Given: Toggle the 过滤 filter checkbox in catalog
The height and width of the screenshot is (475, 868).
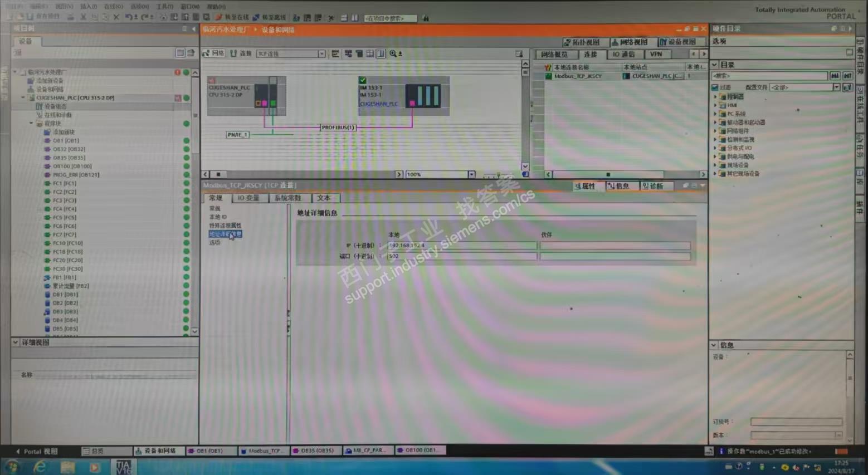Looking at the screenshot, I should click(x=715, y=87).
